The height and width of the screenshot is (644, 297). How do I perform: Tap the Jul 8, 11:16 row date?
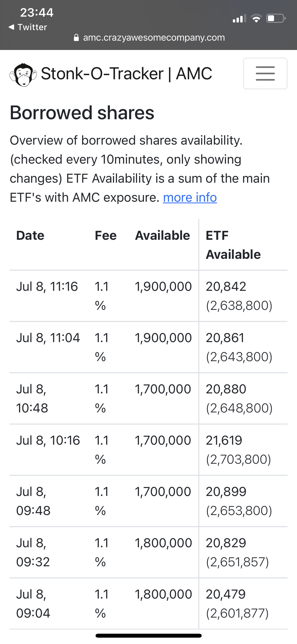tap(47, 287)
